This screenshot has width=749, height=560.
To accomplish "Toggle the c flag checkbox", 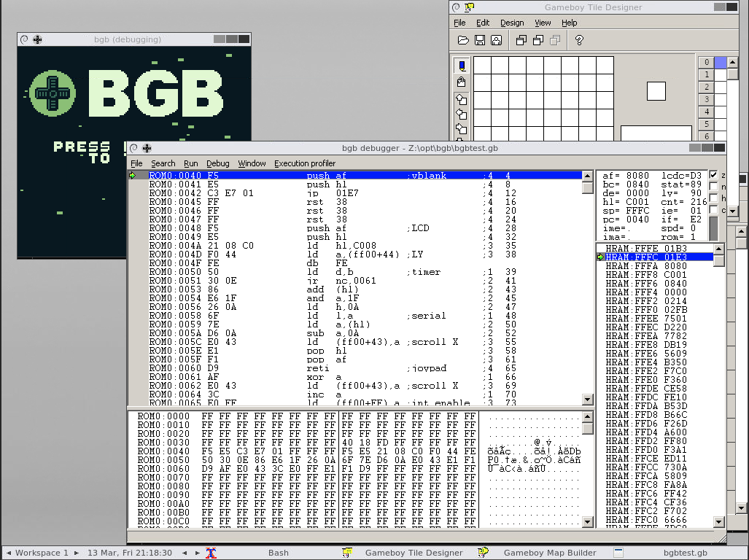I will click(713, 209).
